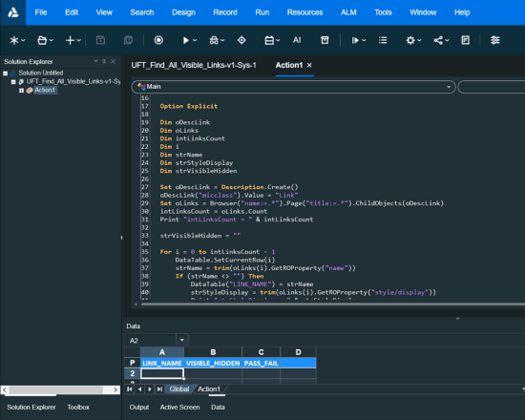
Task: Select the Action1 data sheet tab
Action: click(x=209, y=388)
